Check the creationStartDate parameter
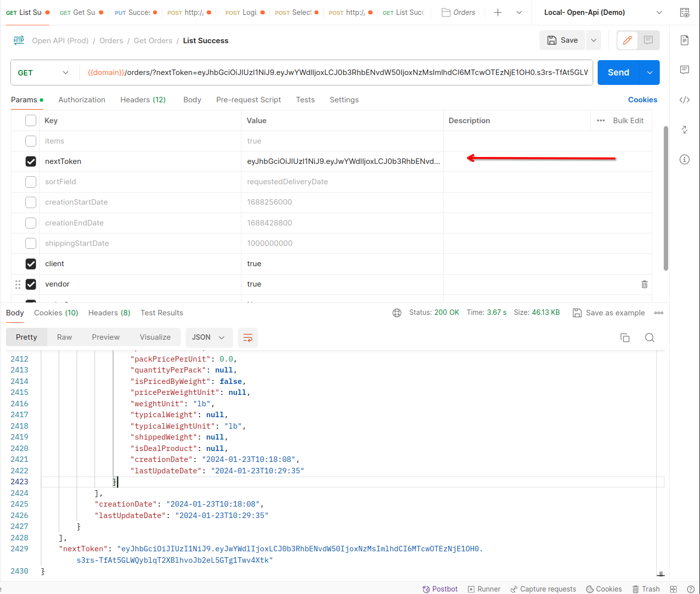Viewport: 700px width, 594px height. (x=31, y=202)
